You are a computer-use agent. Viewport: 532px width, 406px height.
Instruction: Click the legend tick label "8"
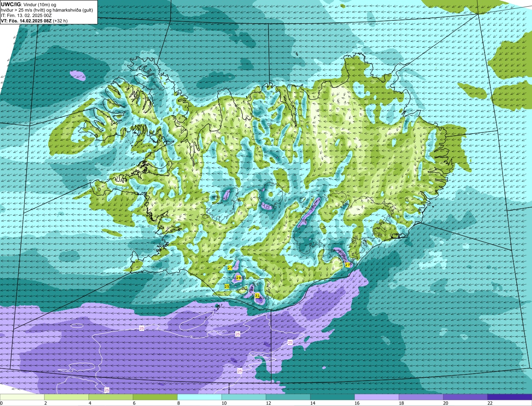(178, 403)
